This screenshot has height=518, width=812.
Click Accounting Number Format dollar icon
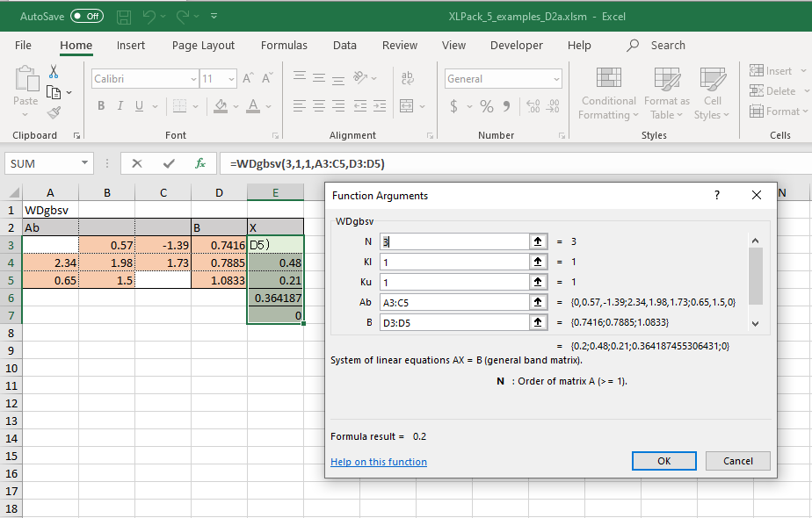tap(453, 106)
